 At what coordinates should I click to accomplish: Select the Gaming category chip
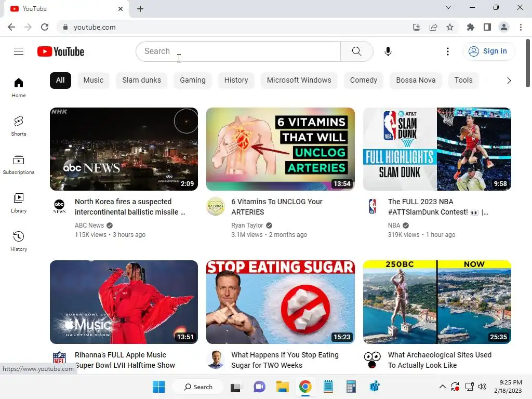click(193, 81)
